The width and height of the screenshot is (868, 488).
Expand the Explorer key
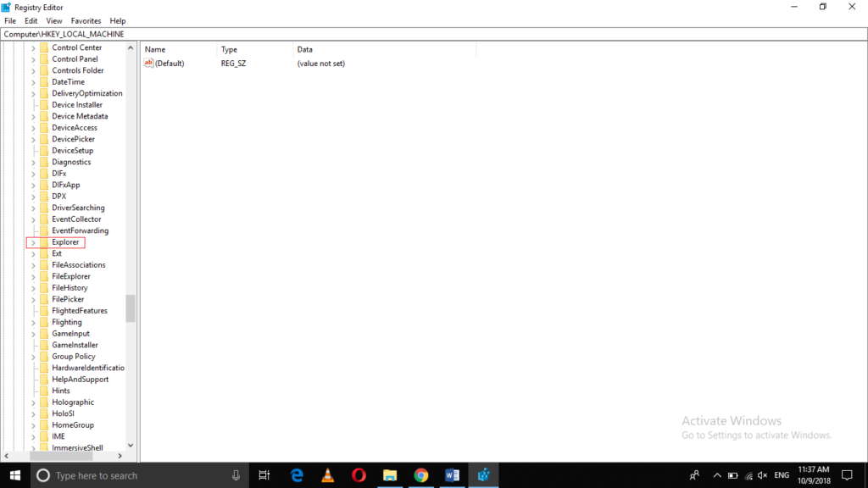(x=33, y=242)
